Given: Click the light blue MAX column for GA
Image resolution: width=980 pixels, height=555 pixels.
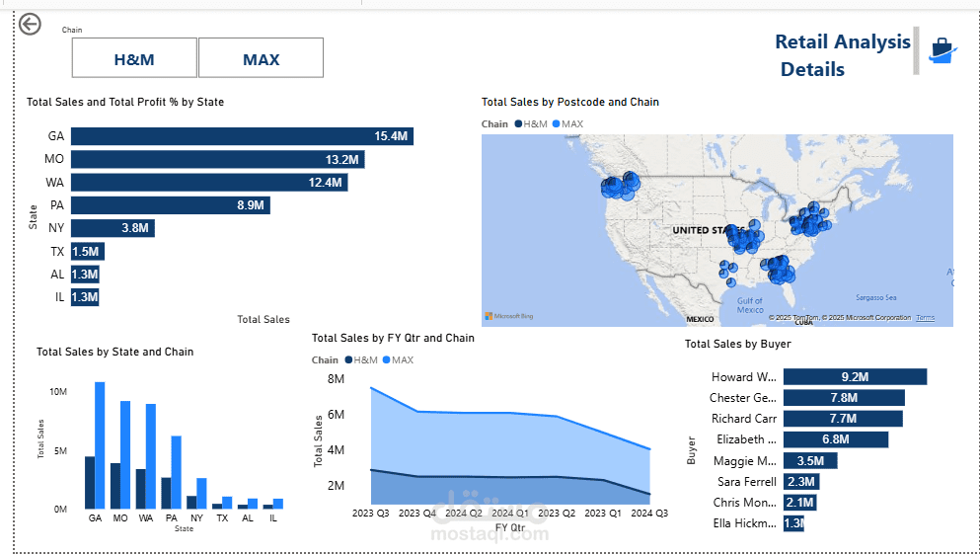Looking at the screenshot, I should click(x=100, y=444).
